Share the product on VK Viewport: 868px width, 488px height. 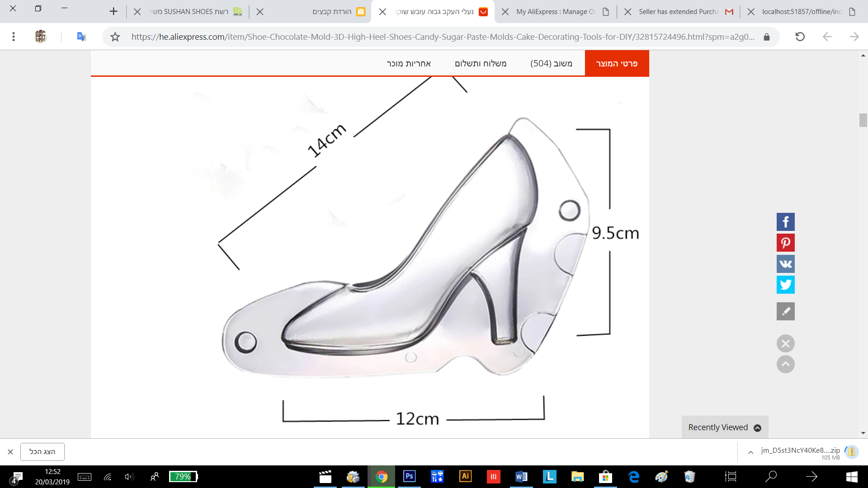pos(785,264)
